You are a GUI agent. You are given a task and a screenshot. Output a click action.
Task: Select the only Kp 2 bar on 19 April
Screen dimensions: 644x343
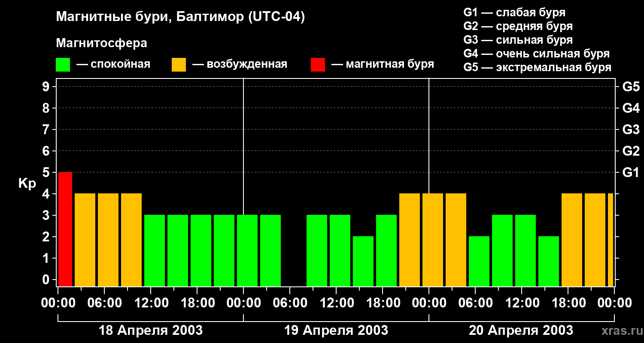point(363,261)
